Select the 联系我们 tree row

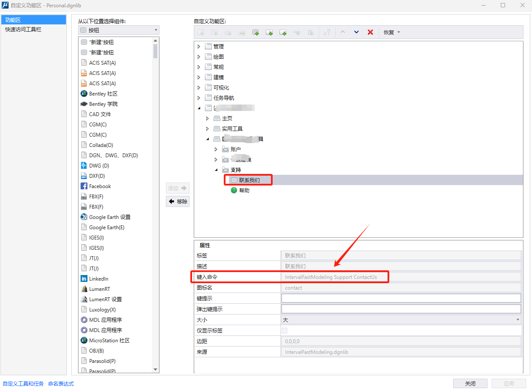pos(359,180)
